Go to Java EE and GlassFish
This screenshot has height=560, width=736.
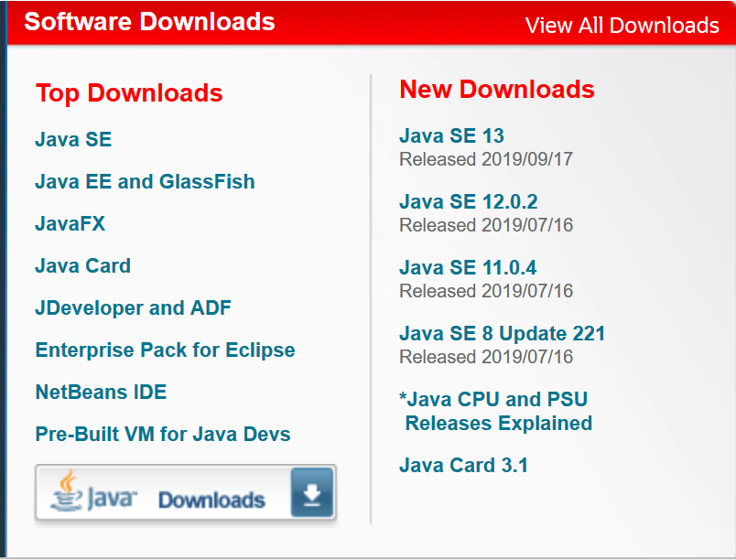point(145,182)
